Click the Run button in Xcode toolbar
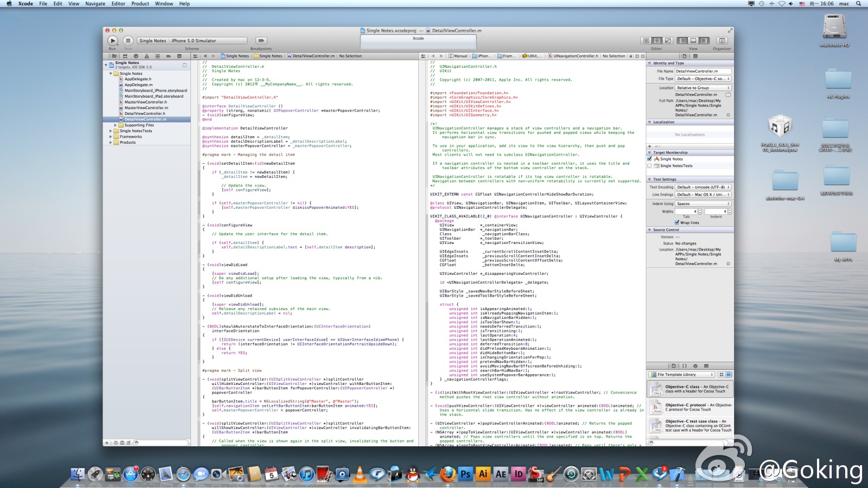The image size is (868, 488). [113, 41]
